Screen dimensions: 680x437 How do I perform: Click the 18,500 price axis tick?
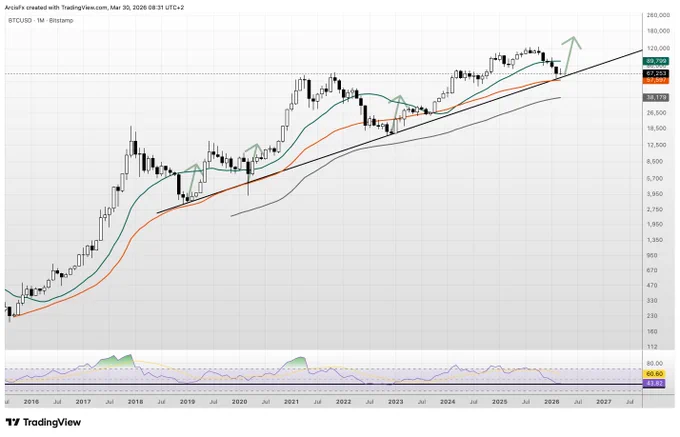[656, 128]
